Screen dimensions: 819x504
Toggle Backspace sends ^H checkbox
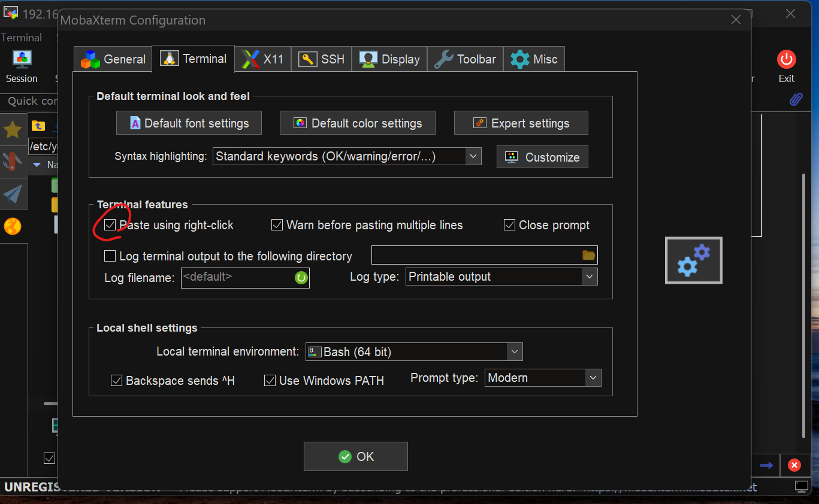point(116,381)
